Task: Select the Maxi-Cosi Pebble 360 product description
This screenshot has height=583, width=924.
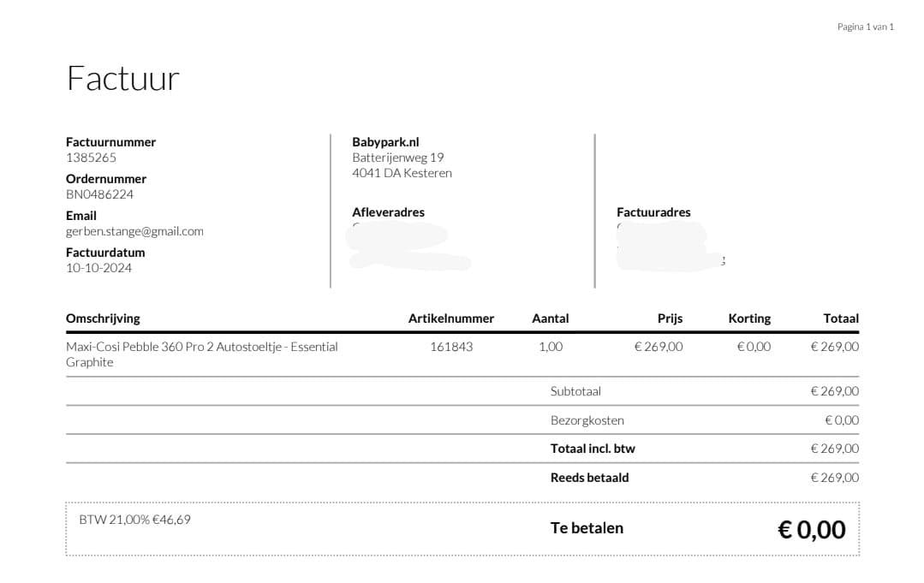Action: (x=201, y=354)
